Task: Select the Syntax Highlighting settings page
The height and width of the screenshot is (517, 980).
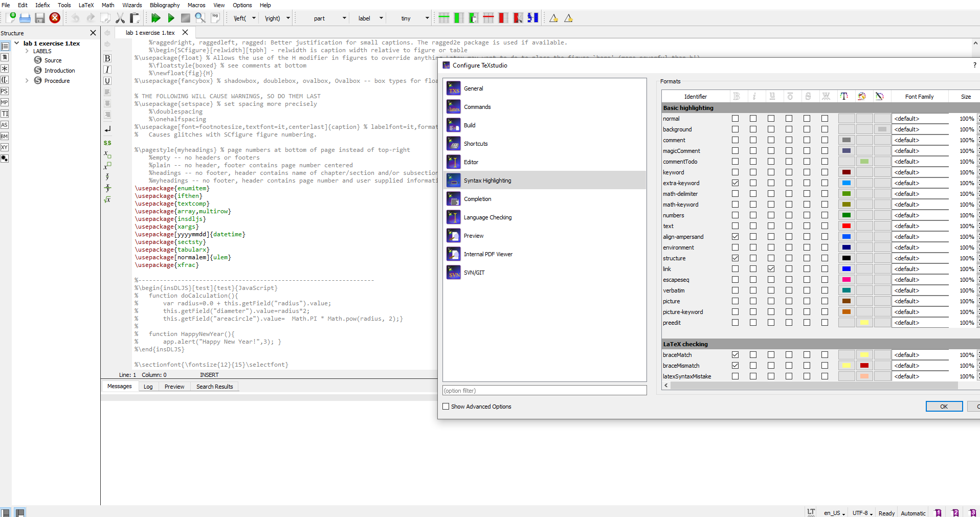Action: (487, 180)
